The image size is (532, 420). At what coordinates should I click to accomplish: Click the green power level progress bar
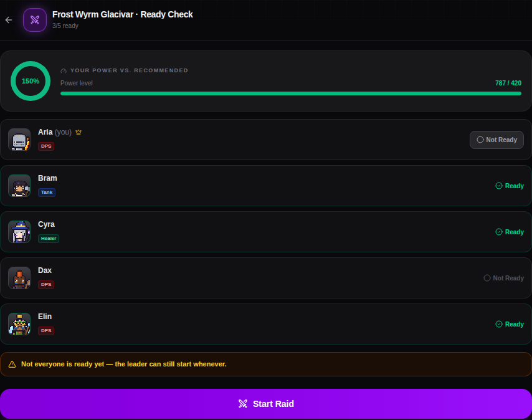[291, 93]
